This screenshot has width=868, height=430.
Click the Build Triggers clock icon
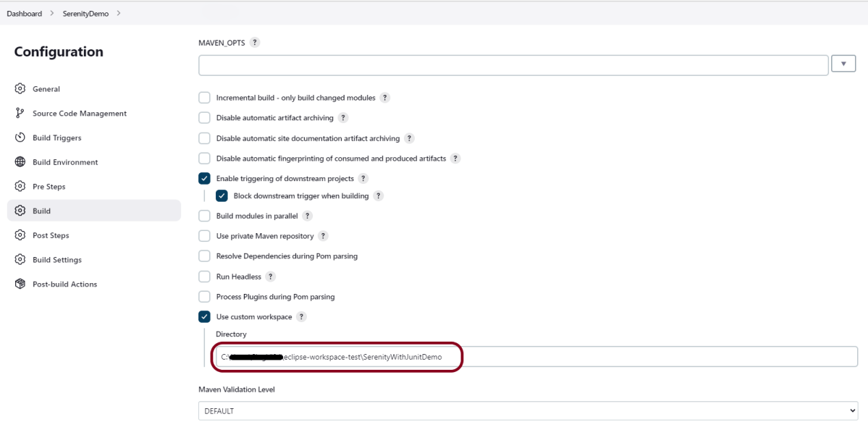pos(20,138)
